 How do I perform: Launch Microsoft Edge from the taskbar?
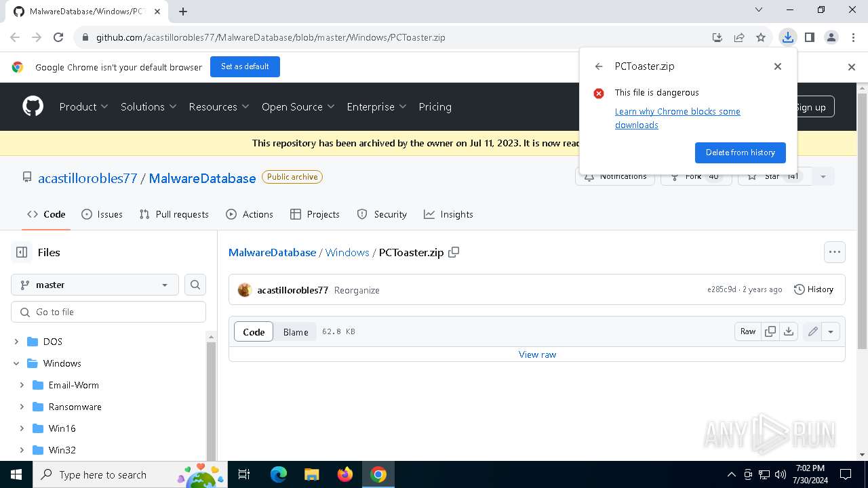279,474
